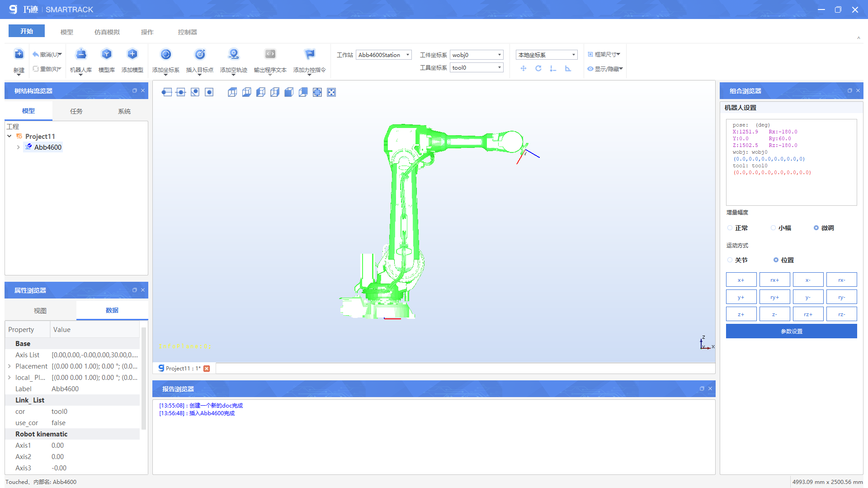The height and width of the screenshot is (488, 868).
Task: Click the Axis List value cell
Action: (94, 355)
